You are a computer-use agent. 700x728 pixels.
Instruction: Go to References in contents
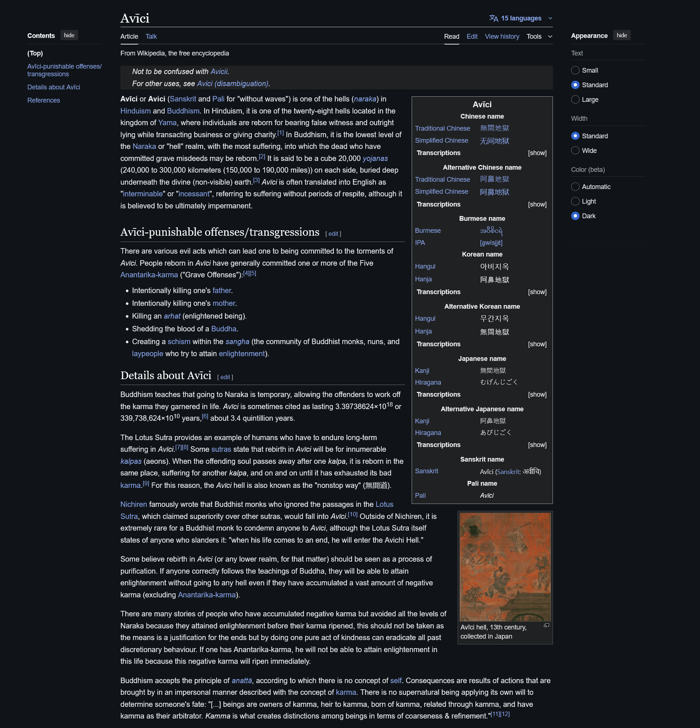click(x=43, y=100)
